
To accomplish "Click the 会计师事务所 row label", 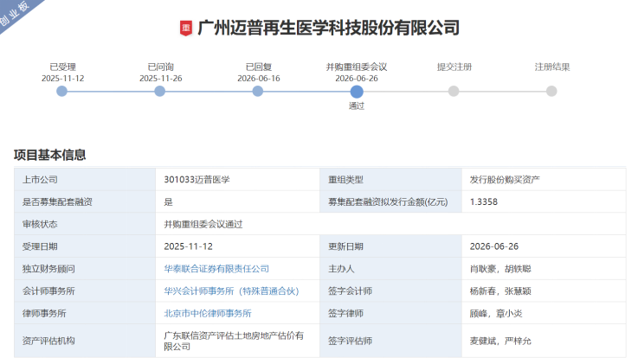I will click(x=48, y=291).
